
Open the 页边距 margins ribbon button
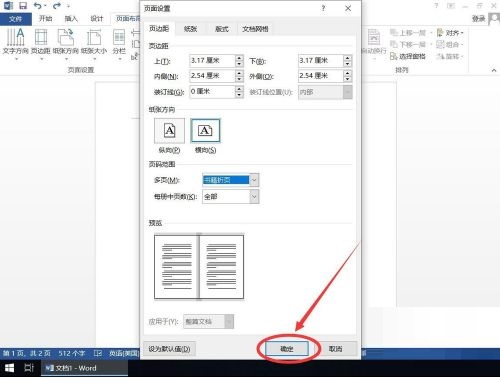pos(41,45)
